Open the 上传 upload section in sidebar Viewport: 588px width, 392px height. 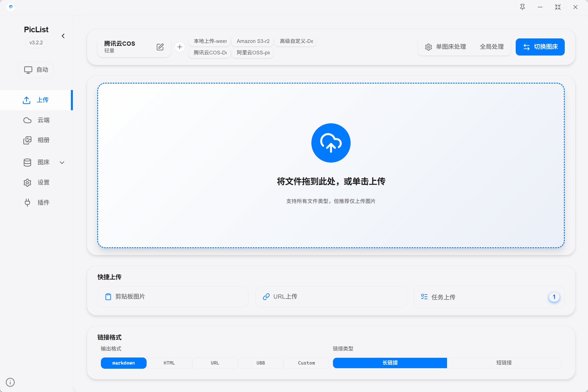pos(42,100)
